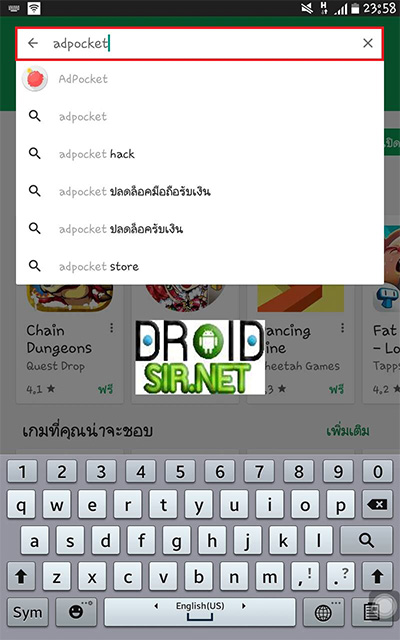Viewport: 400px width, 640px height.
Task: Select the 'adpocket store' suggestion
Action: (200, 267)
